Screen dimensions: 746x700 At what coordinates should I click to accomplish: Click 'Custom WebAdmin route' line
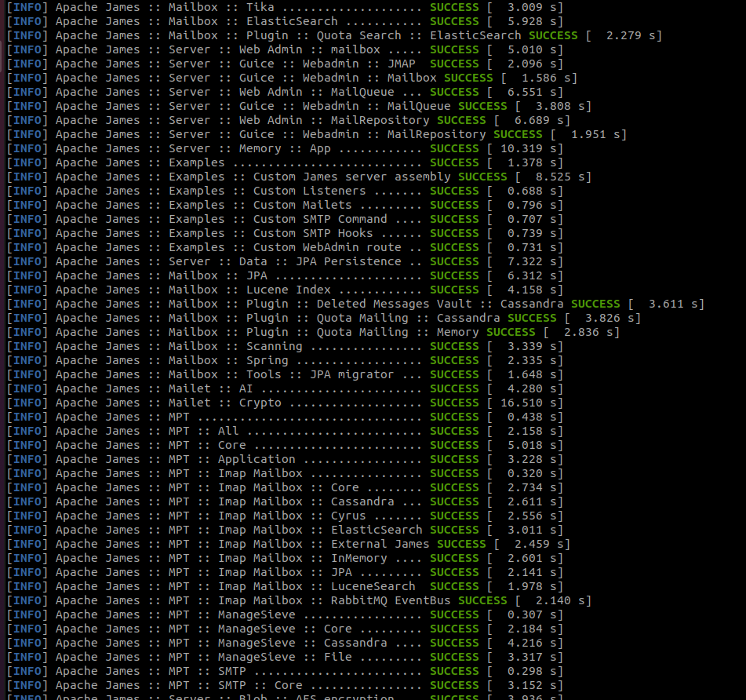point(285,247)
